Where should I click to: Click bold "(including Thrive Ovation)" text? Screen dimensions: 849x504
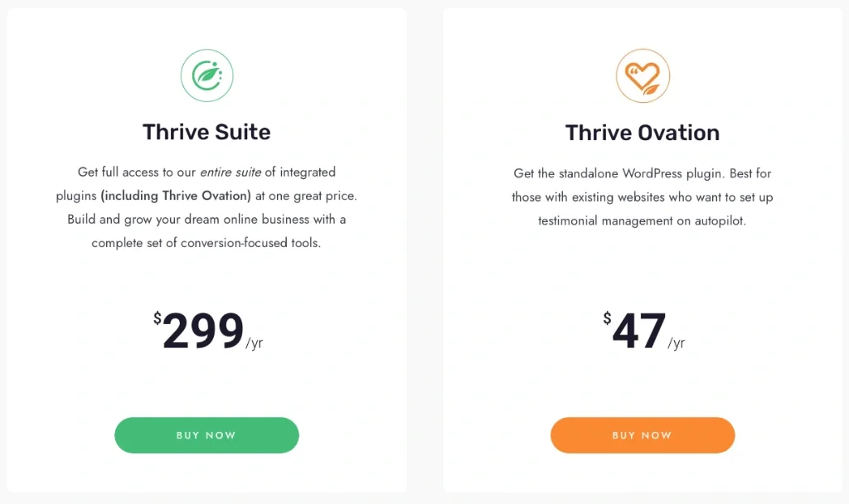point(176,196)
